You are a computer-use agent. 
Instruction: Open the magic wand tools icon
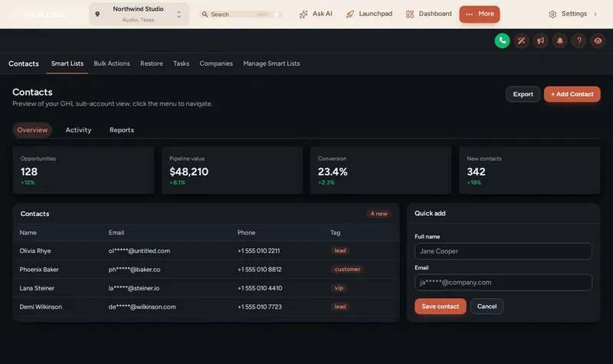[x=521, y=41]
